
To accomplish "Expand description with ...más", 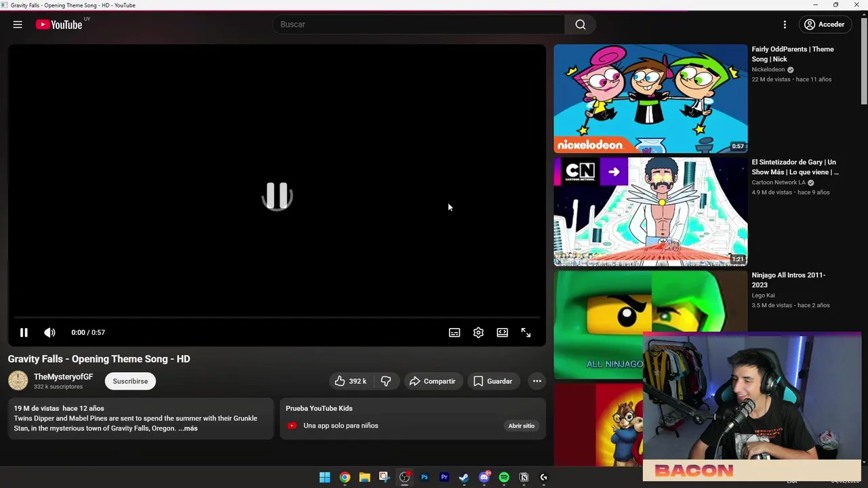I will coord(188,428).
